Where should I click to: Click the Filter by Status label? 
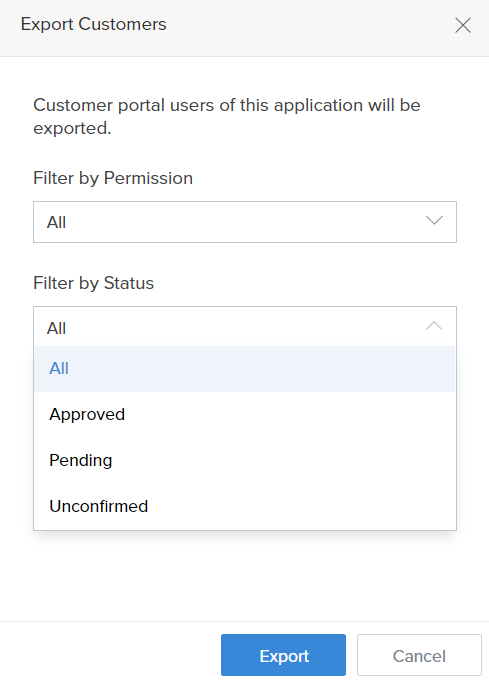pos(94,283)
